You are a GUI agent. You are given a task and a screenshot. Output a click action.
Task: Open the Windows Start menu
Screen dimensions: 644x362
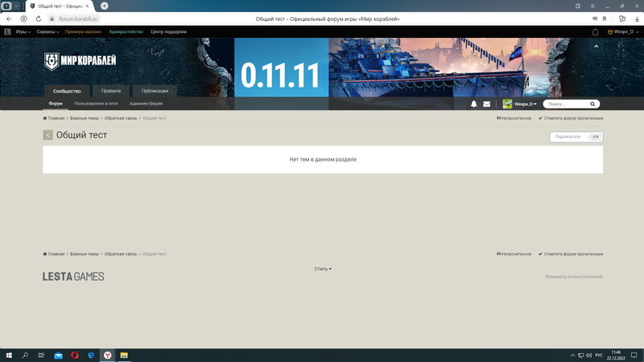9,355
